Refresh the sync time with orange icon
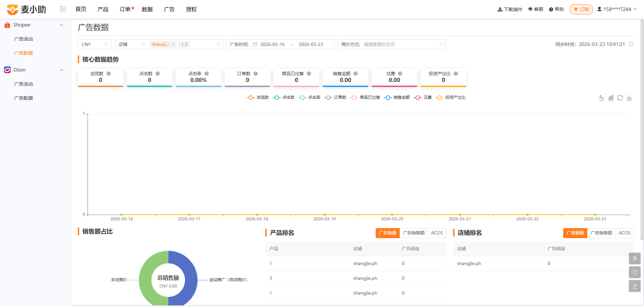This screenshot has height=306, width=644. point(631,44)
